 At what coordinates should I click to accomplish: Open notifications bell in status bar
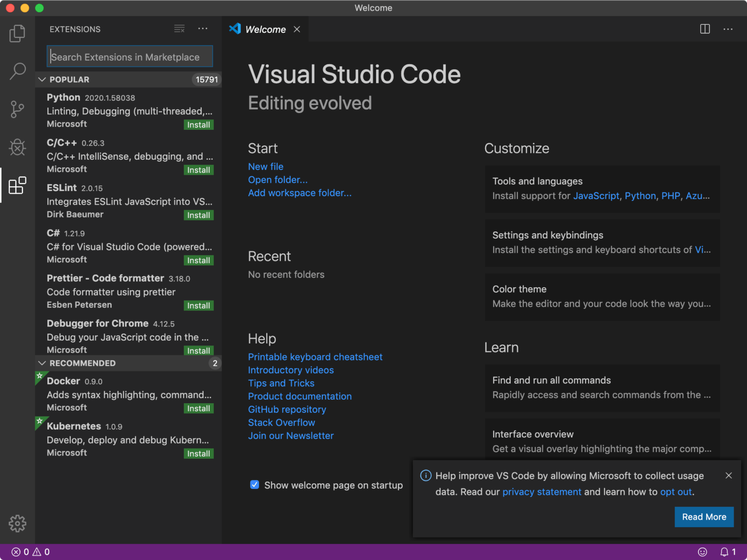pos(728,552)
